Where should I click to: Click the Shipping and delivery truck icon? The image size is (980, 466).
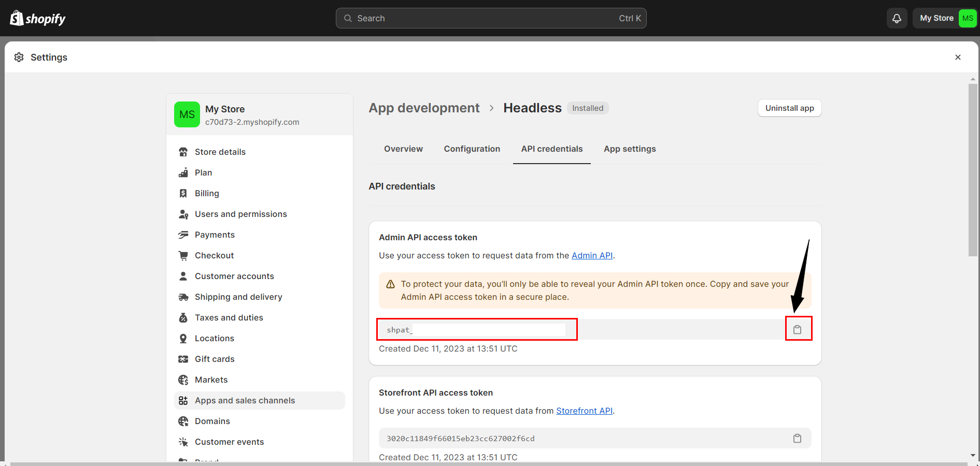tap(183, 297)
